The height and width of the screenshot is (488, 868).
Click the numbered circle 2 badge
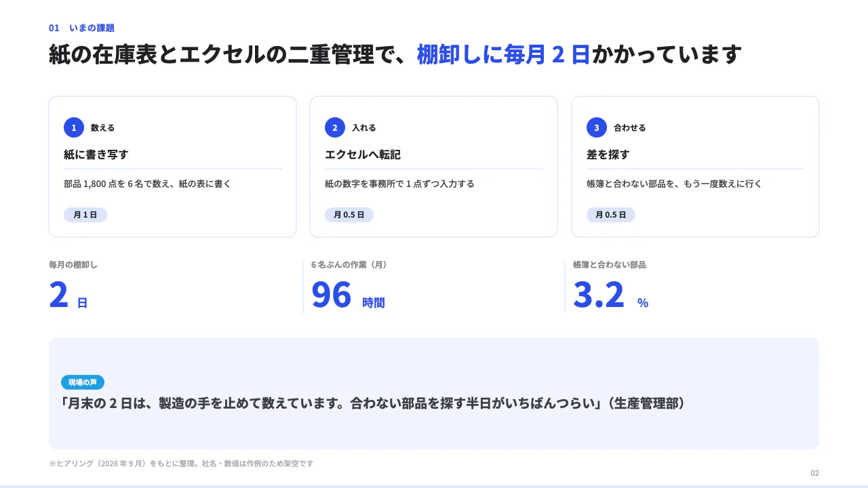click(x=335, y=127)
